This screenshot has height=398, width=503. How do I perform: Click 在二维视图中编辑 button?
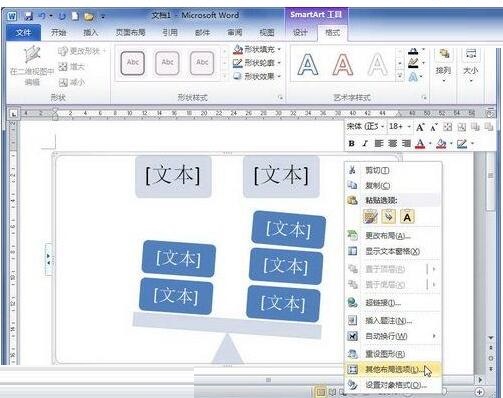point(32,66)
